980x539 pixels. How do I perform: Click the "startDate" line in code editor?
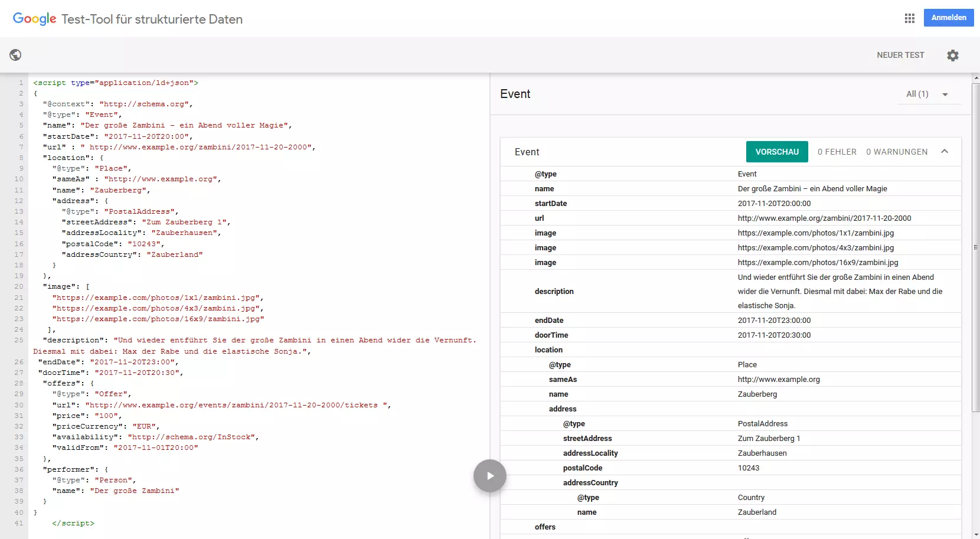[117, 136]
